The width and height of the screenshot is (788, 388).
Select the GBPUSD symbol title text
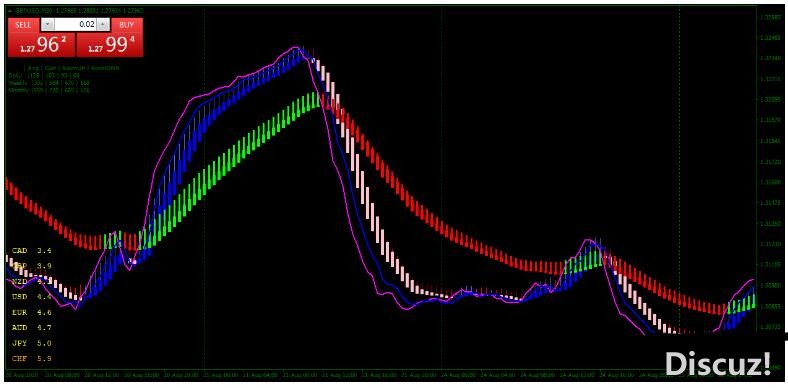34,10
